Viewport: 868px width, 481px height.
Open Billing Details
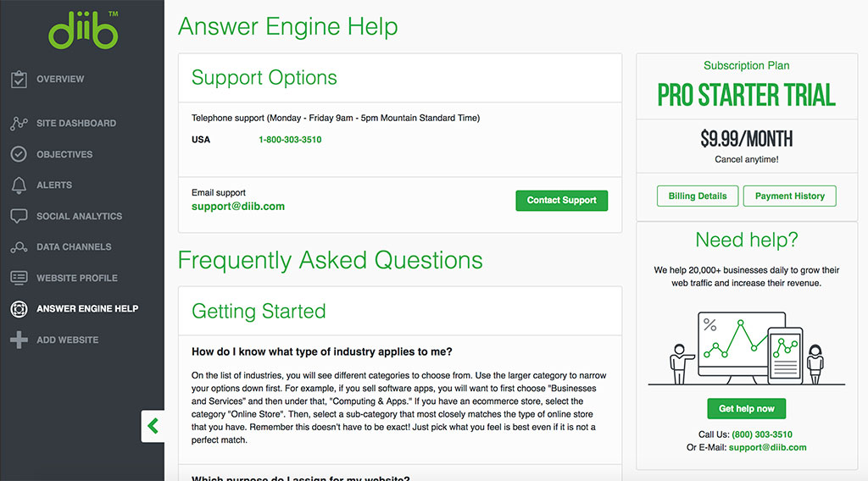click(x=698, y=196)
